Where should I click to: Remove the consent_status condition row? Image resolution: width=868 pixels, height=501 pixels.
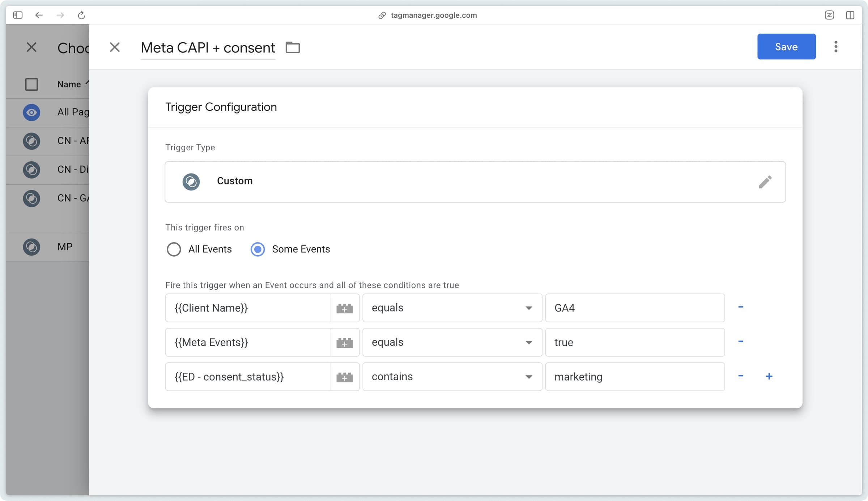click(741, 376)
